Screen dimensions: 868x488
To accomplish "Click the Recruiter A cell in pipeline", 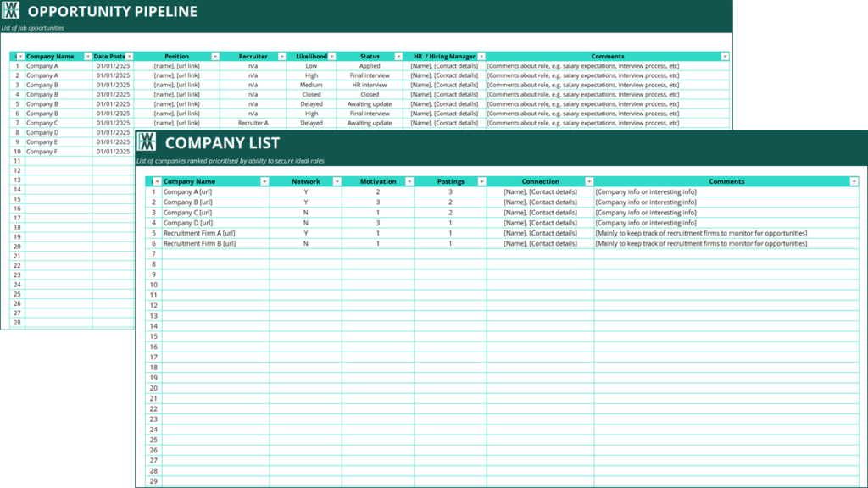I will (x=253, y=123).
